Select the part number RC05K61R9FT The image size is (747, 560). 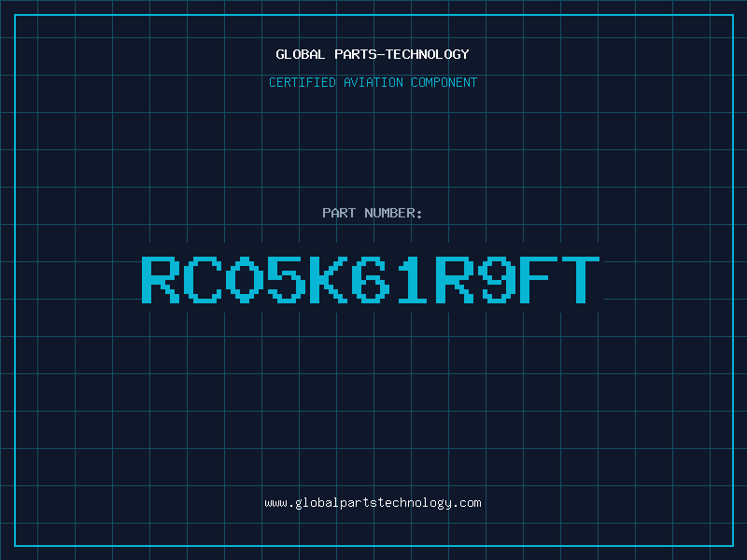click(x=371, y=280)
